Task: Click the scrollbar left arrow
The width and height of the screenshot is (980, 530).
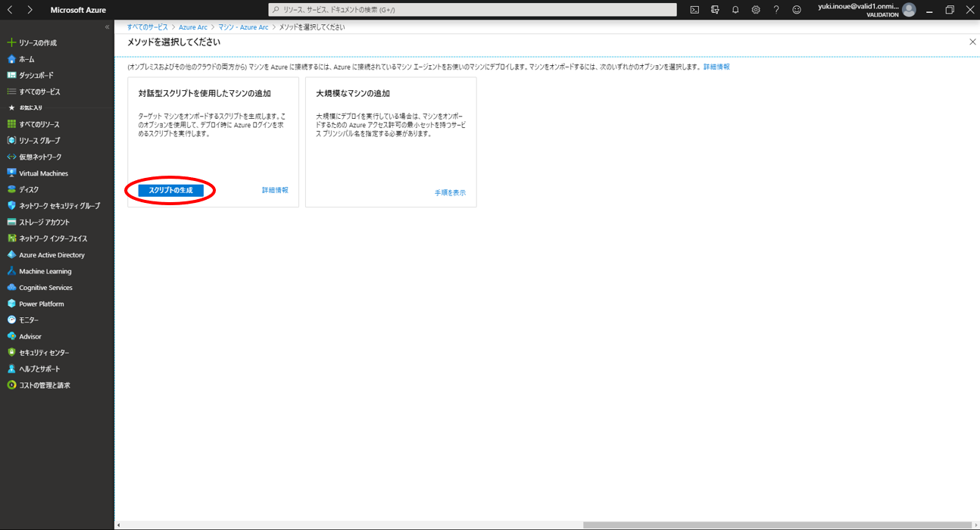Action: coord(119,525)
